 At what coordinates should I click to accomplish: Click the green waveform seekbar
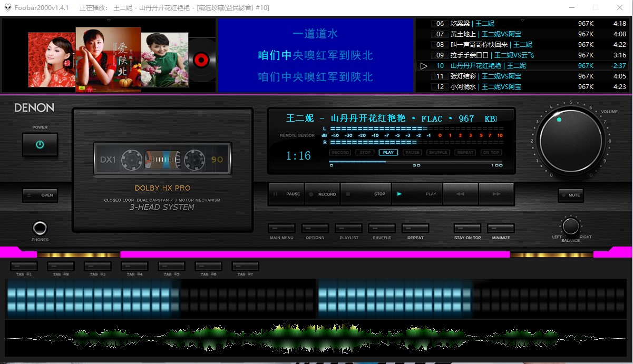(x=316, y=337)
